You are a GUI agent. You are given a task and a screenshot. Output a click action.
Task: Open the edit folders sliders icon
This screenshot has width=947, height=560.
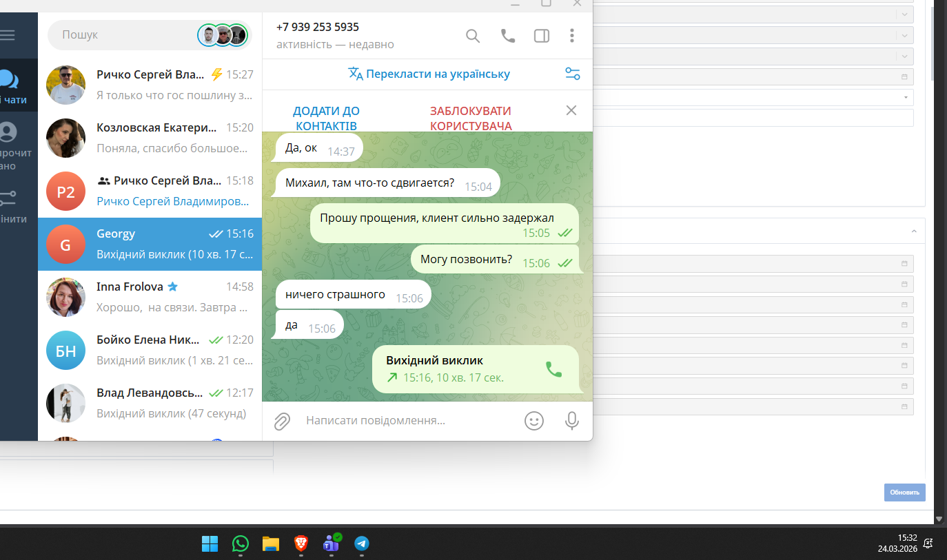click(8, 199)
